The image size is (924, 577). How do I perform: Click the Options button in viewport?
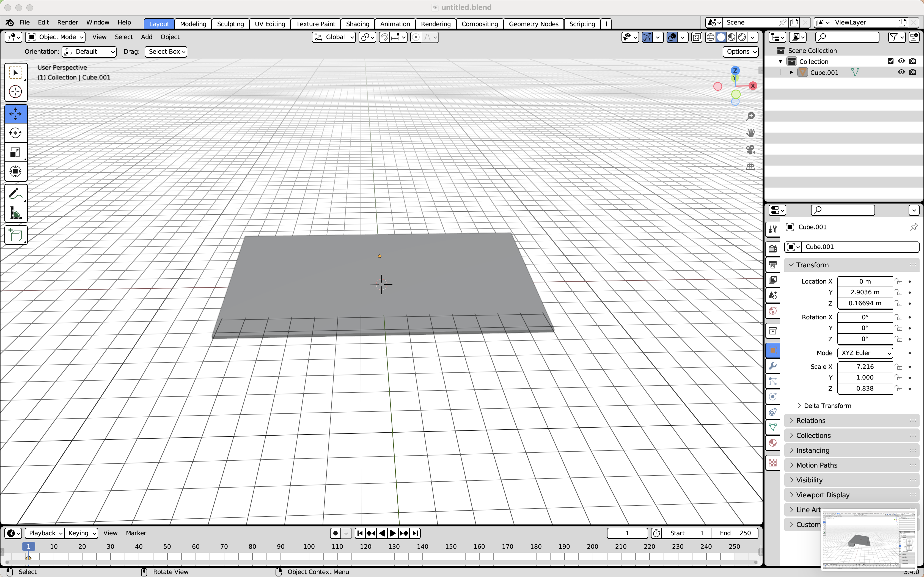point(741,51)
